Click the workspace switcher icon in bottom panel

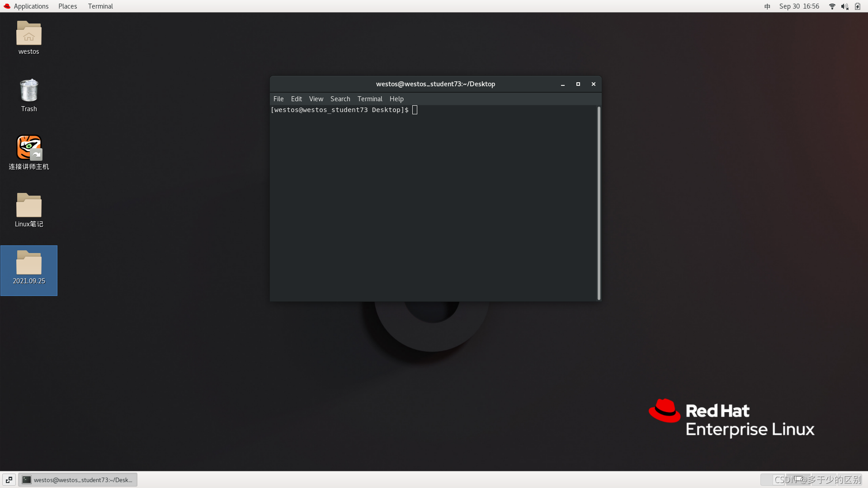[x=9, y=480]
